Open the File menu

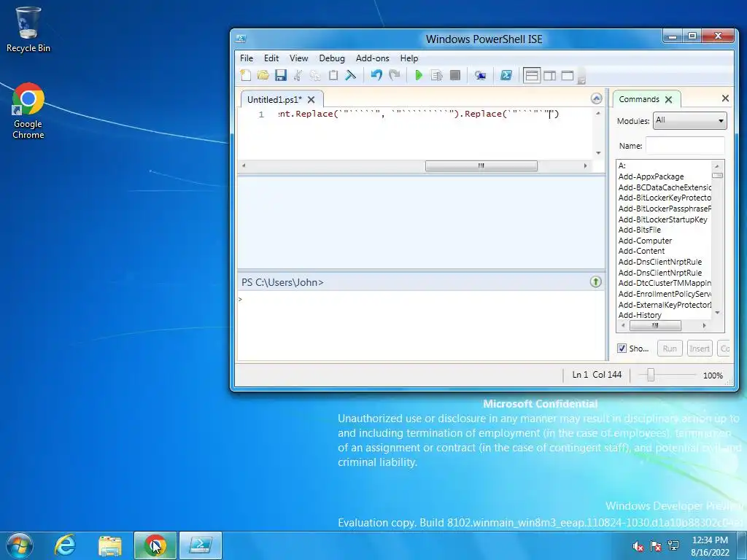[247, 58]
